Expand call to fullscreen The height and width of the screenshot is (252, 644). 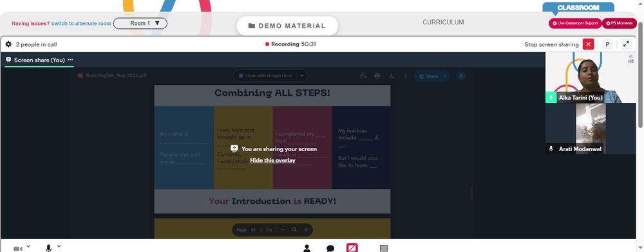click(627, 44)
